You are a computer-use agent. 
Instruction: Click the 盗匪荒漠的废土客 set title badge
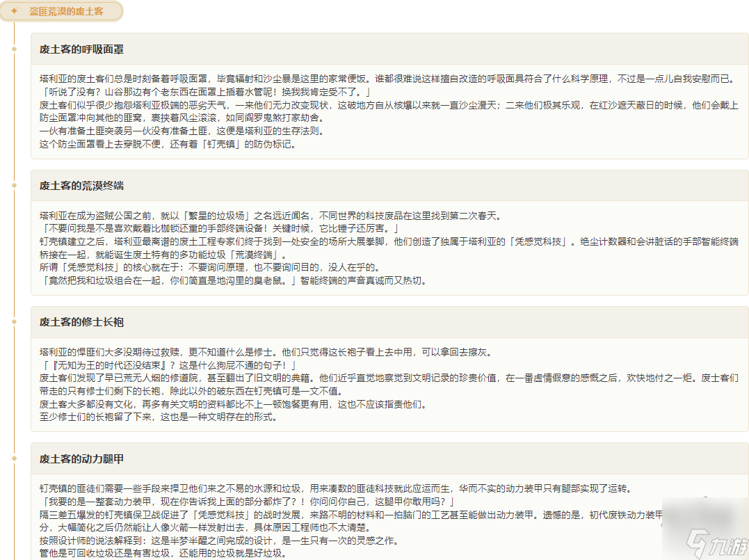tap(61, 11)
